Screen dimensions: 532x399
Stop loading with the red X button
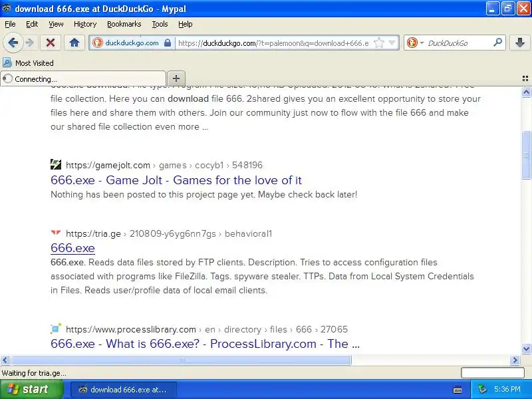51,43
